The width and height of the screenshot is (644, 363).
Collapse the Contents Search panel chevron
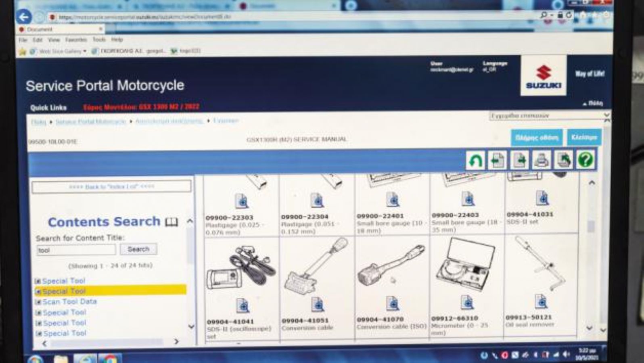(x=190, y=221)
